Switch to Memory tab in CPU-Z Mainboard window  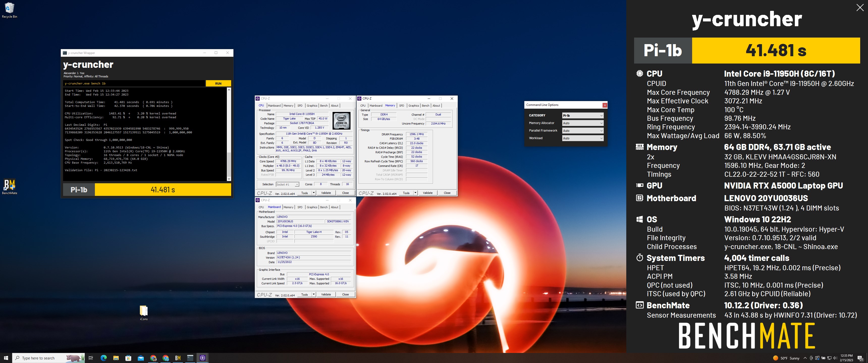click(288, 207)
